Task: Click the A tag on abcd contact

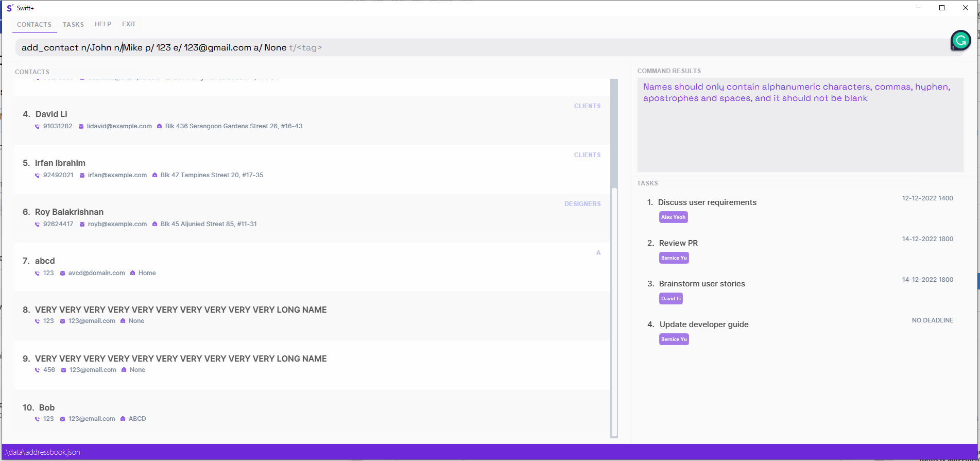Action: [x=598, y=253]
